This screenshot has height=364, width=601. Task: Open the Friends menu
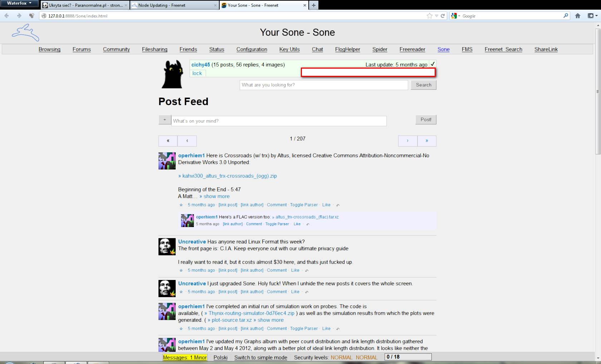click(188, 49)
